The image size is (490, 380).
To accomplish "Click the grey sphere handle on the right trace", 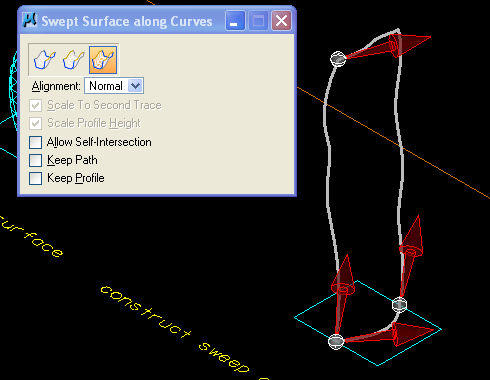I will point(399,304).
